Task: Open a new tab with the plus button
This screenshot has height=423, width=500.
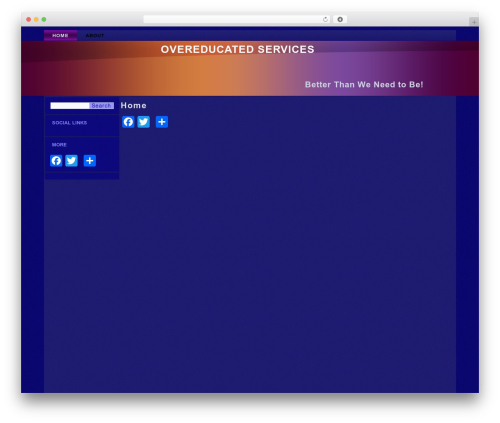Action: (474, 22)
